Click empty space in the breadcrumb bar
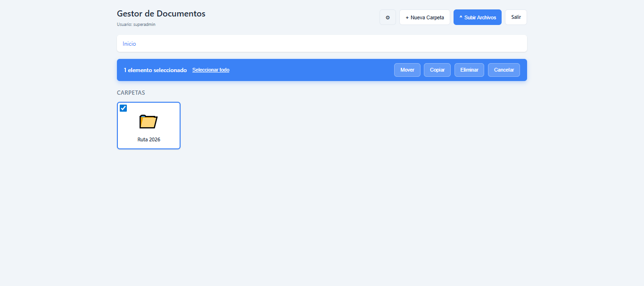This screenshot has height=286, width=644. (330, 44)
